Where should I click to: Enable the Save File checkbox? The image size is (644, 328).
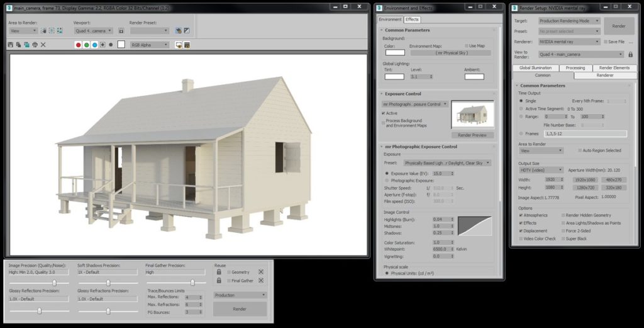point(605,42)
